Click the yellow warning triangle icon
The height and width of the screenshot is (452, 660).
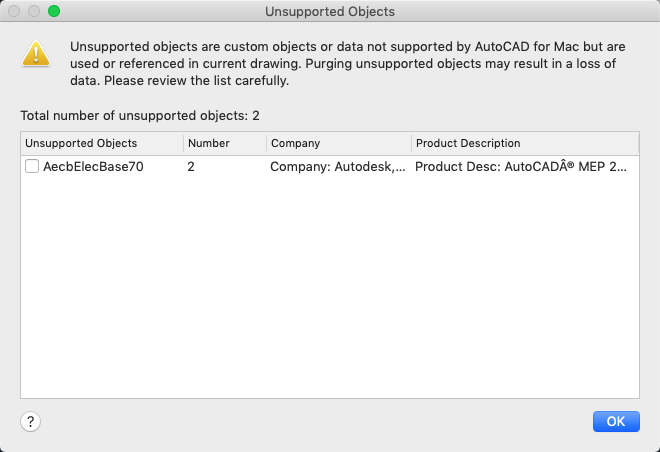pyautogui.click(x=36, y=54)
